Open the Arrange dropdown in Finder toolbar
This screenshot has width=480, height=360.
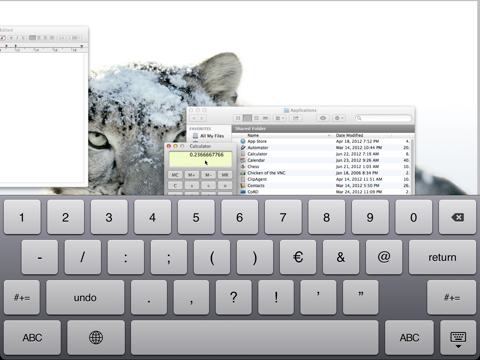click(x=280, y=118)
